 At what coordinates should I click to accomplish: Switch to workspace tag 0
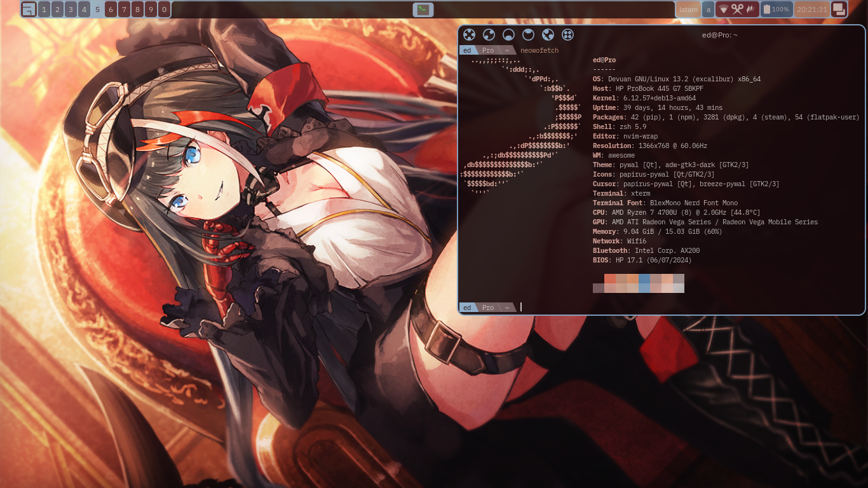pos(164,10)
